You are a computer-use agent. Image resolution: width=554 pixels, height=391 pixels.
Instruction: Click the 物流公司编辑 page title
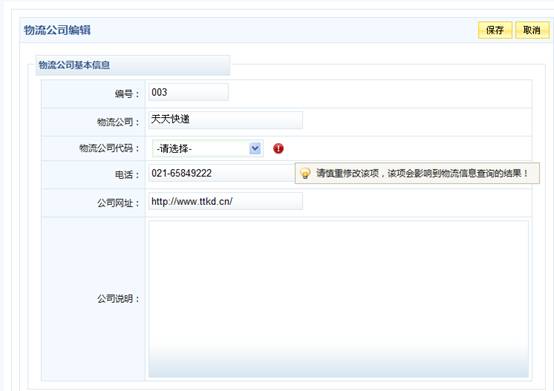57,30
